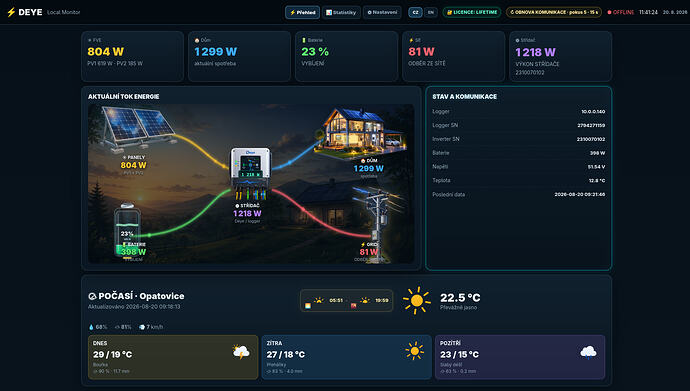Click the Baterie 23 % card
This screenshot has width=690, height=391.
(346, 56)
